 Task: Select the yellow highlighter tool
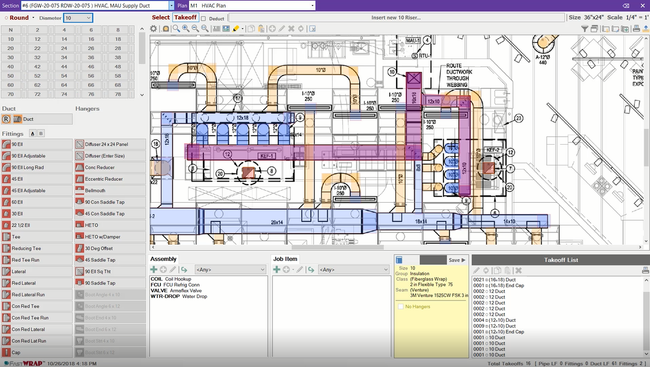pos(235,29)
